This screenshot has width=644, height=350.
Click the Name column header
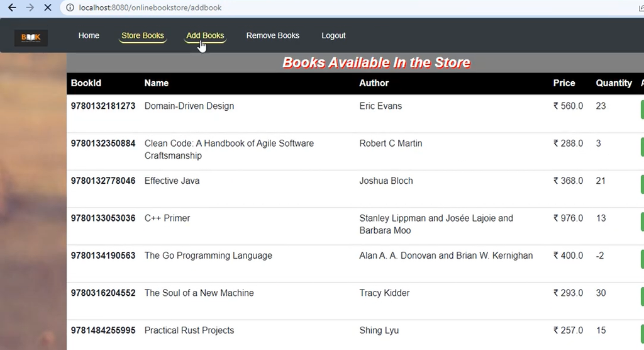[156, 83]
